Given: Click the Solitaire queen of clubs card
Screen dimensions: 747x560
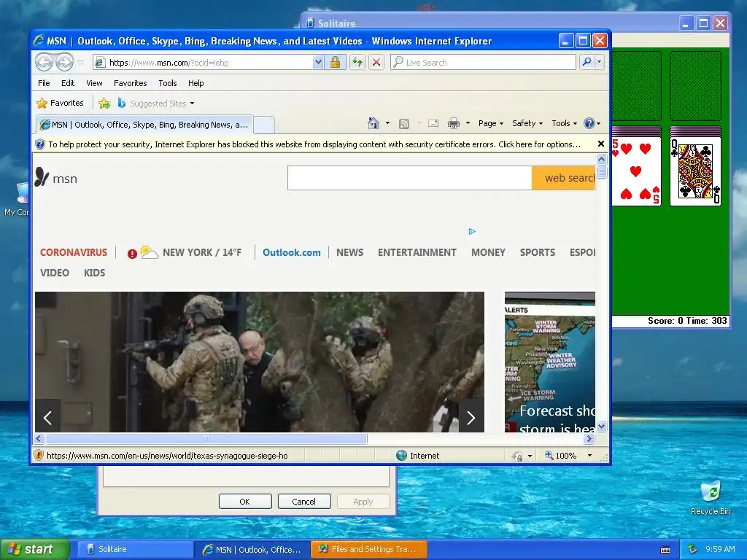Looking at the screenshot, I should tap(695, 171).
